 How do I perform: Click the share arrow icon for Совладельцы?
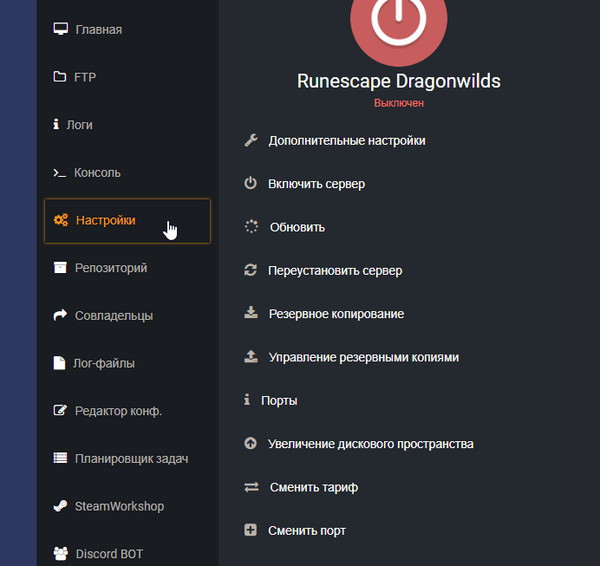[x=60, y=316]
